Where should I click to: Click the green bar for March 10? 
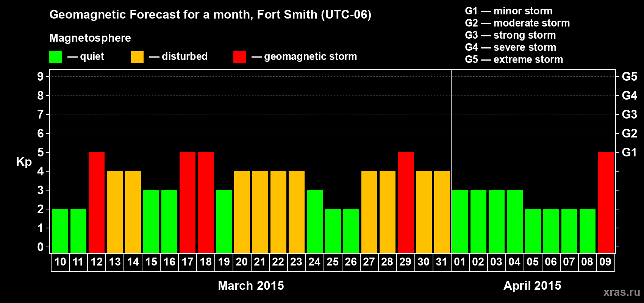click(60, 231)
